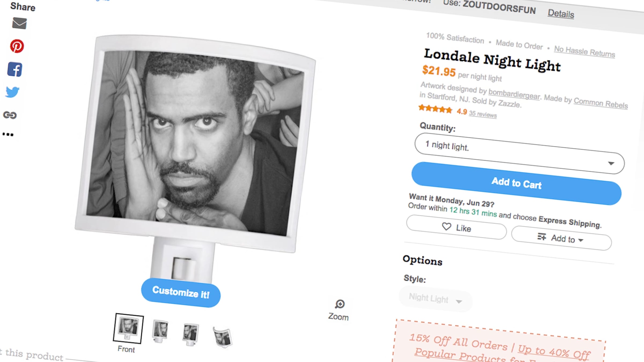Viewport: 644px width, 362px height.
Task: Share product on Pinterest
Action: pos(17,46)
